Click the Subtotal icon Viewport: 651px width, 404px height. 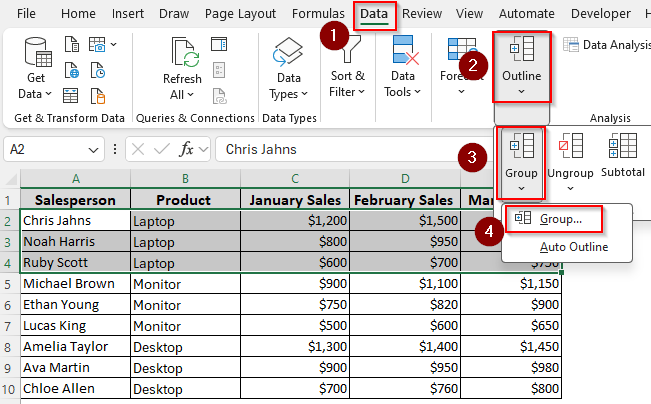pyautogui.click(x=622, y=146)
